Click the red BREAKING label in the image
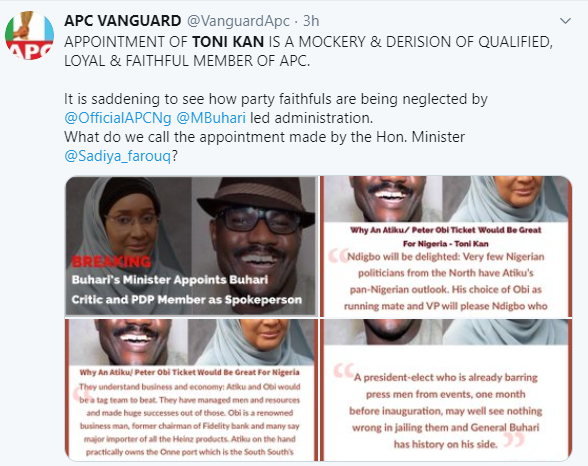Screen dimensions: 588x466 click(x=111, y=261)
